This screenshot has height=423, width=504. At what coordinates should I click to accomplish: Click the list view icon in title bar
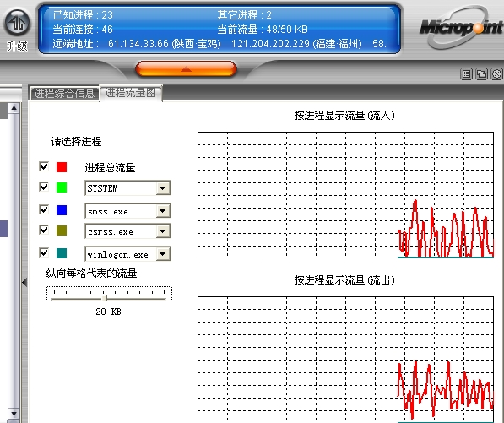point(466,74)
